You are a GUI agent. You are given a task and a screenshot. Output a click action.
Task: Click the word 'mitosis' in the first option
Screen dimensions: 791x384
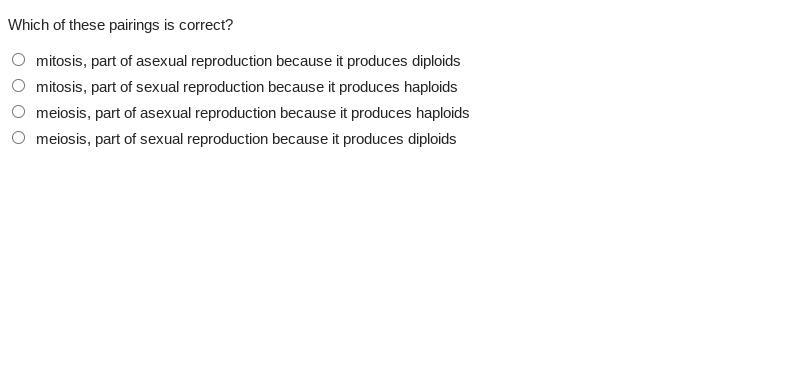coord(60,61)
